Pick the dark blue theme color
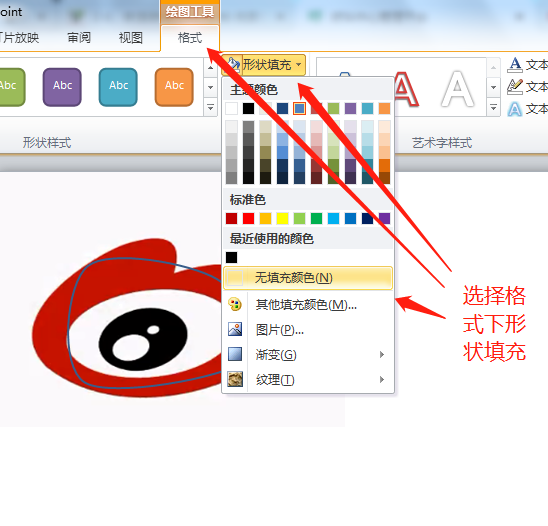The height and width of the screenshot is (526, 548). (282, 109)
